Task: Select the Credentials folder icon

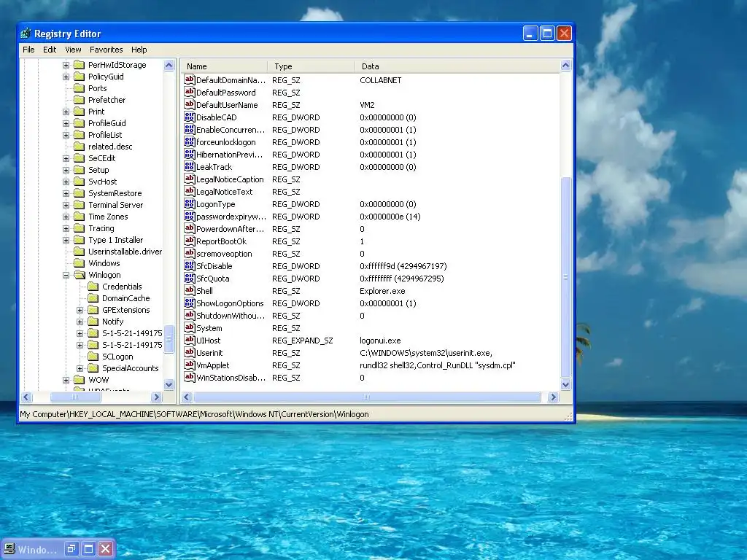Action: 93,286
